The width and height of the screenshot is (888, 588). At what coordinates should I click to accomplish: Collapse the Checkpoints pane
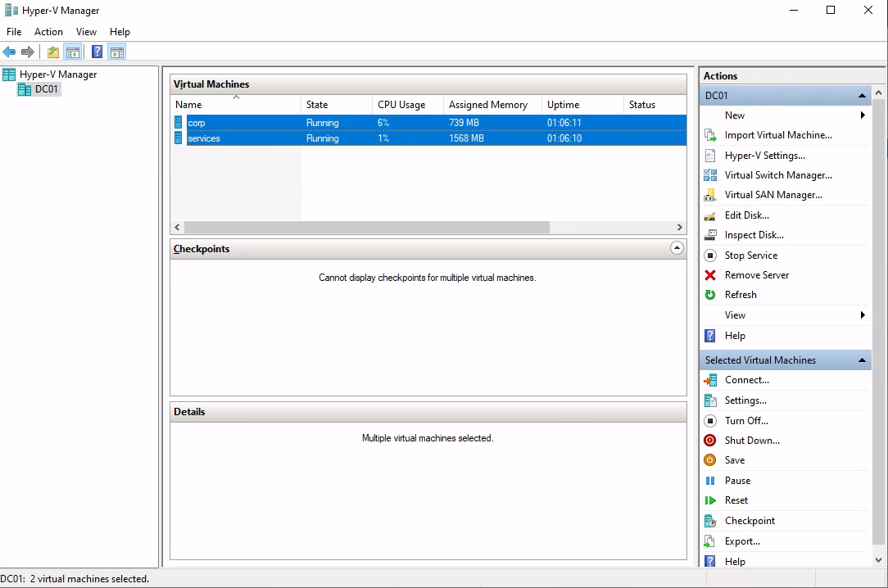[x=677, y=248]
